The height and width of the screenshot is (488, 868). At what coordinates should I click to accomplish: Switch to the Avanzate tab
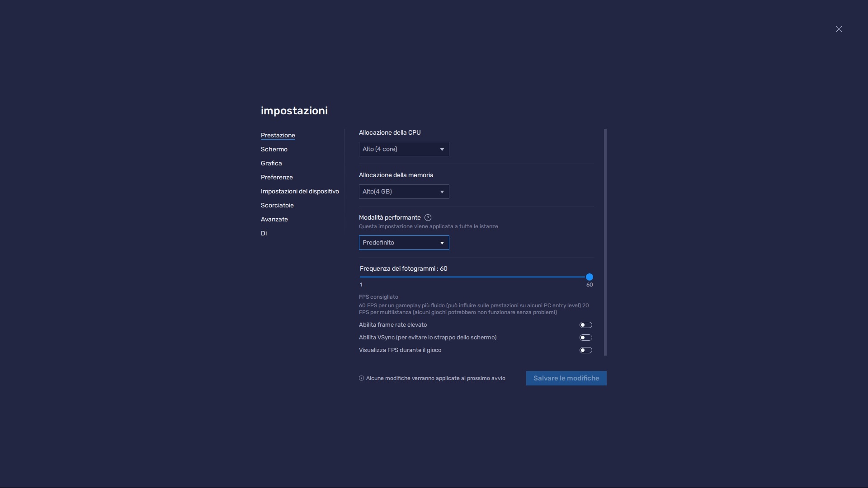point(274,219)
